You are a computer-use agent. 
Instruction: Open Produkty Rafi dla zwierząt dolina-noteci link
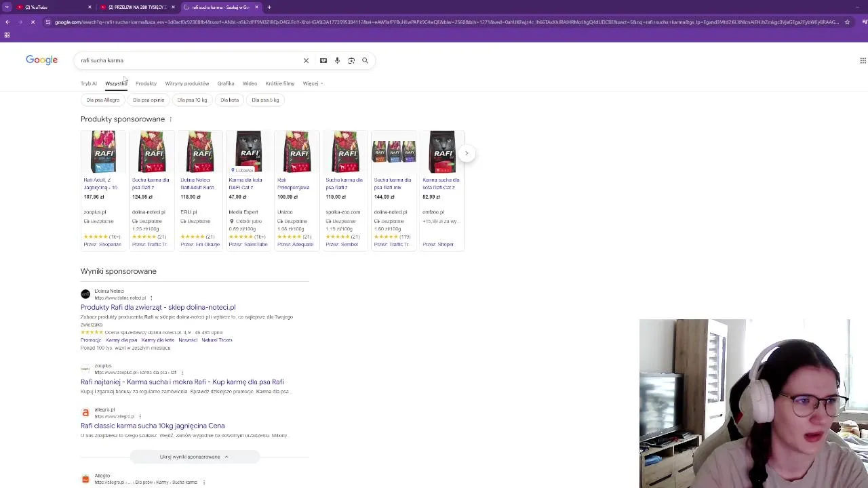pos(158,307)
